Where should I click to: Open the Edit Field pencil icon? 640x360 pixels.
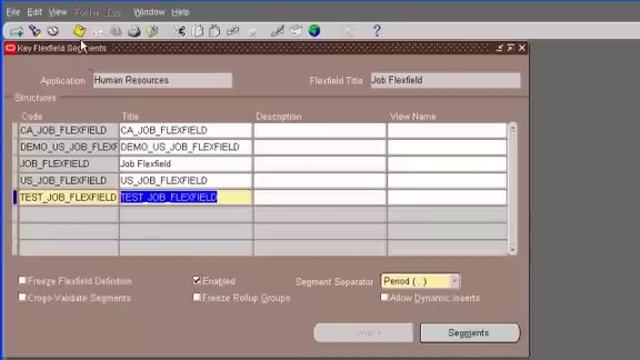[278, 31]
